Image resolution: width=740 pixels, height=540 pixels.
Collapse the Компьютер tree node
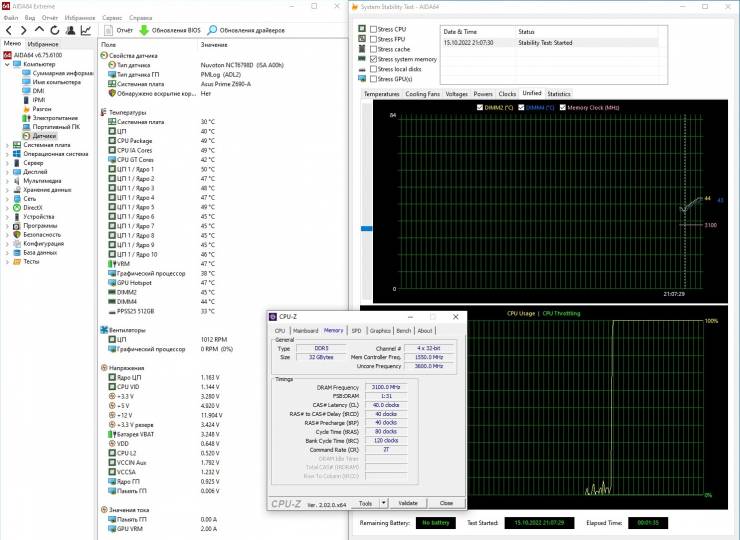point(7,64)
